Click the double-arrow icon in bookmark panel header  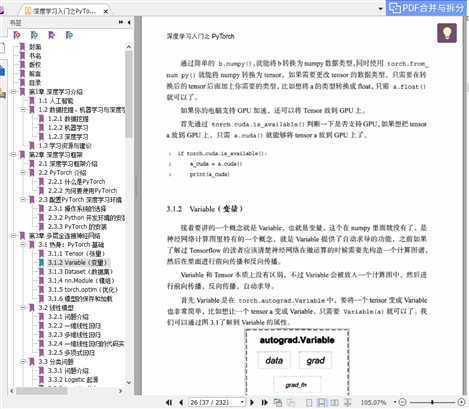(121, 22)
